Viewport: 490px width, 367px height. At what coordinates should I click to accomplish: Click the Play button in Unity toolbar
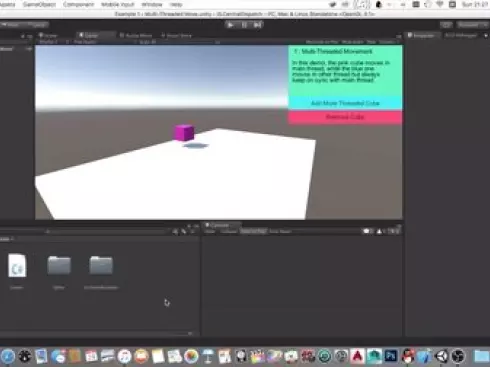[230, 25]
